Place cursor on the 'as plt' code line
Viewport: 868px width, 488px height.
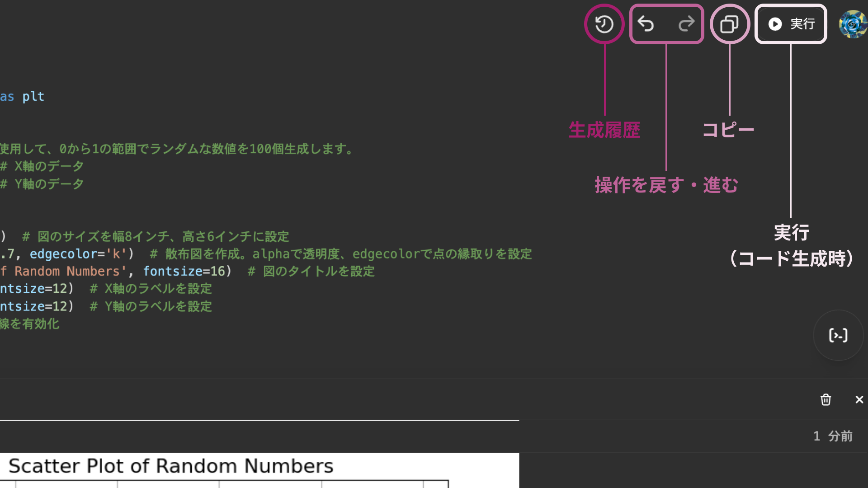22,96
